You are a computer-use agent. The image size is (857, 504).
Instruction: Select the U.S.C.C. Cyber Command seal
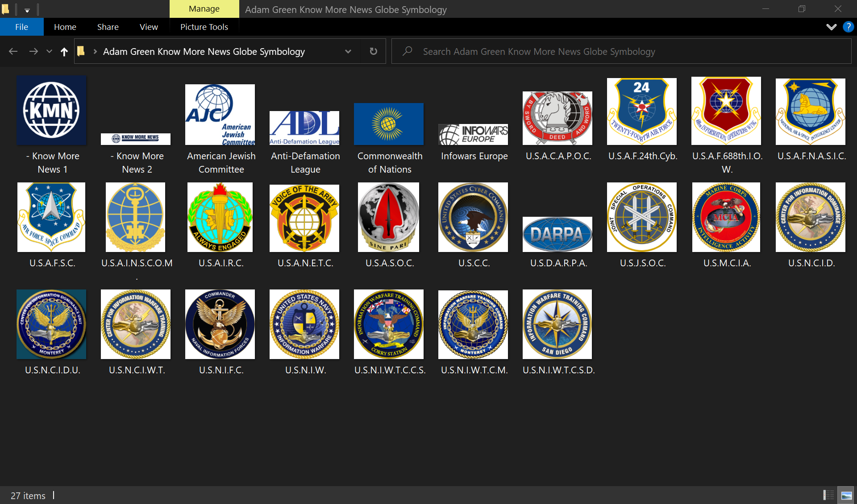coord(473,217)
